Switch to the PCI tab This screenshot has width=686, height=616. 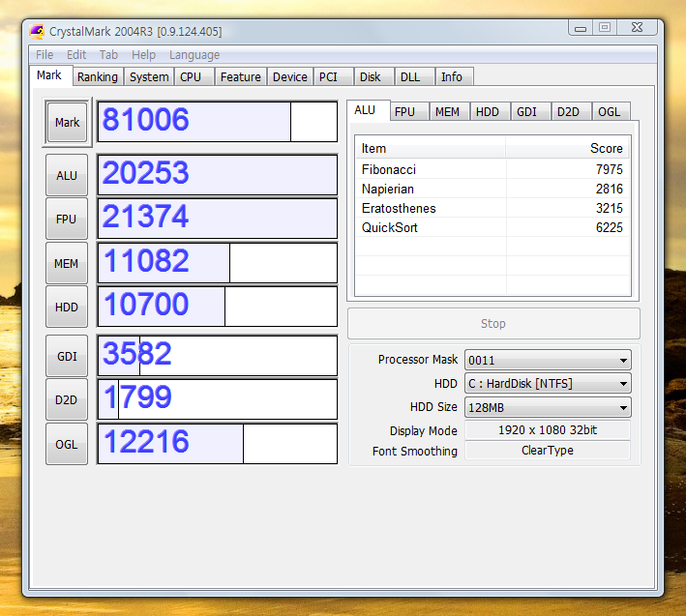(x=333, y=77)
